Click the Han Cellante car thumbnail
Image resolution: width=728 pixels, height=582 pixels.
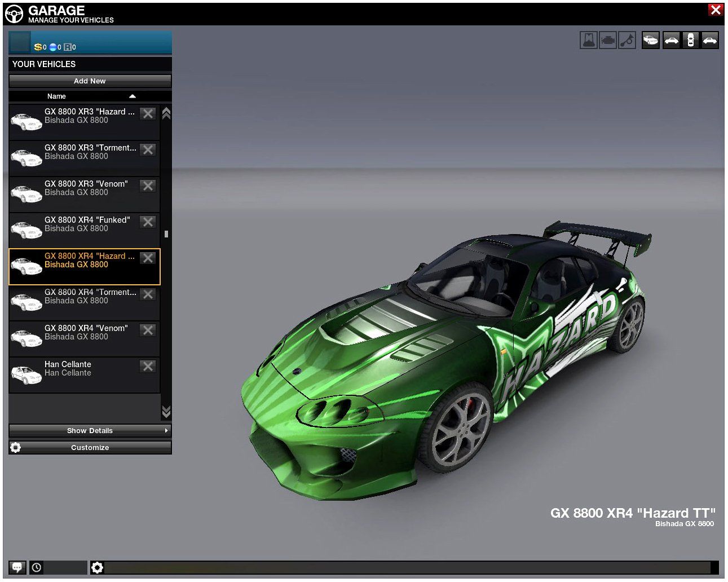click(26, 374)
